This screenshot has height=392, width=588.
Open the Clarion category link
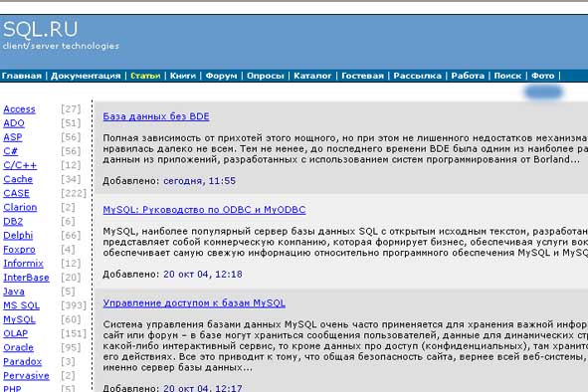click(20, 207)
